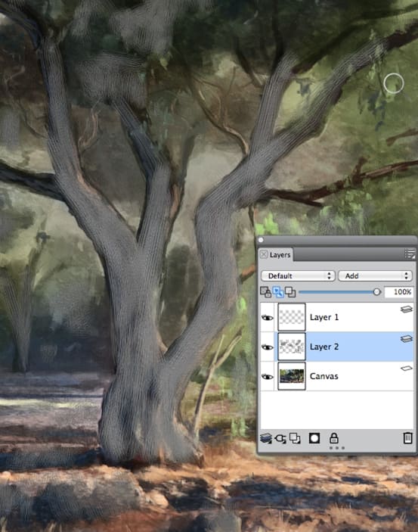418x532 pixels.
Task: Toggle visibility of Layer 2
Action: click(x=267, y=347)
